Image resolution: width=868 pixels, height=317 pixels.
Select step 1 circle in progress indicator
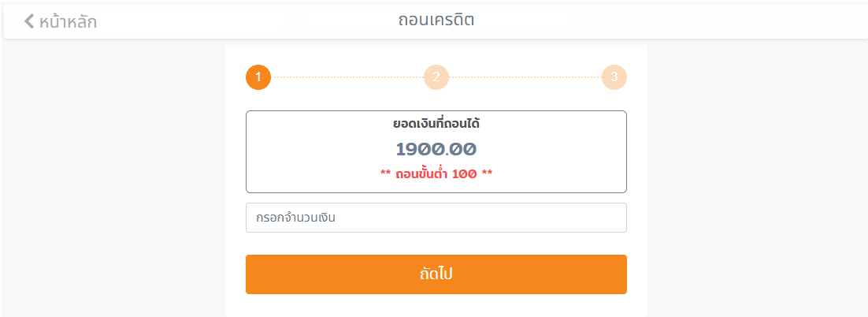point(258,77)
